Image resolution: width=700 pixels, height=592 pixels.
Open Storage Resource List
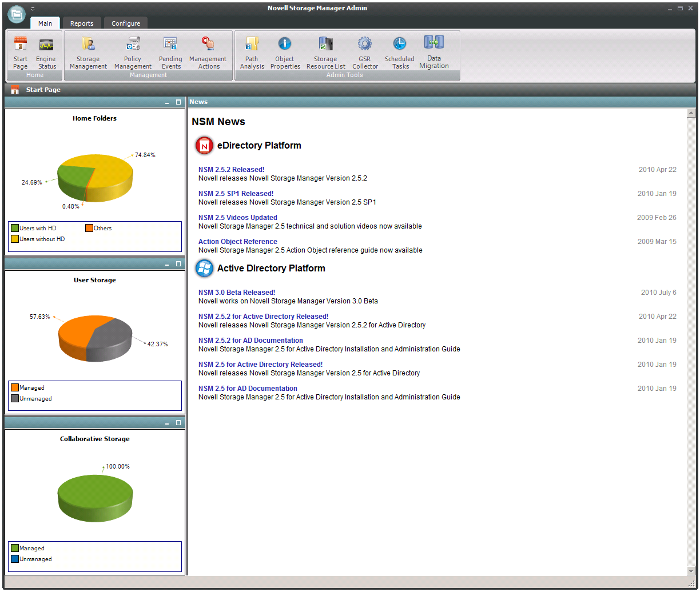tap(326, 53)
